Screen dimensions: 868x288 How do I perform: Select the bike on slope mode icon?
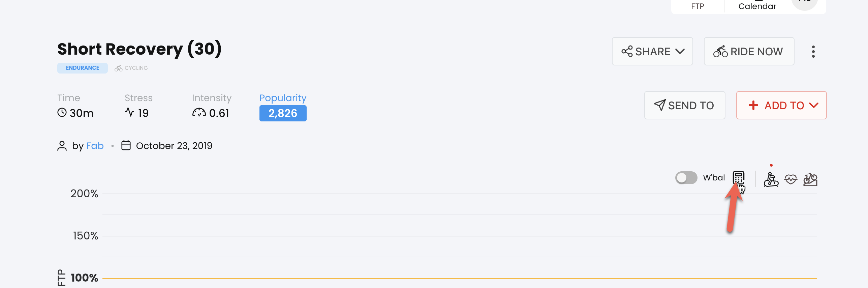(810, 179)
